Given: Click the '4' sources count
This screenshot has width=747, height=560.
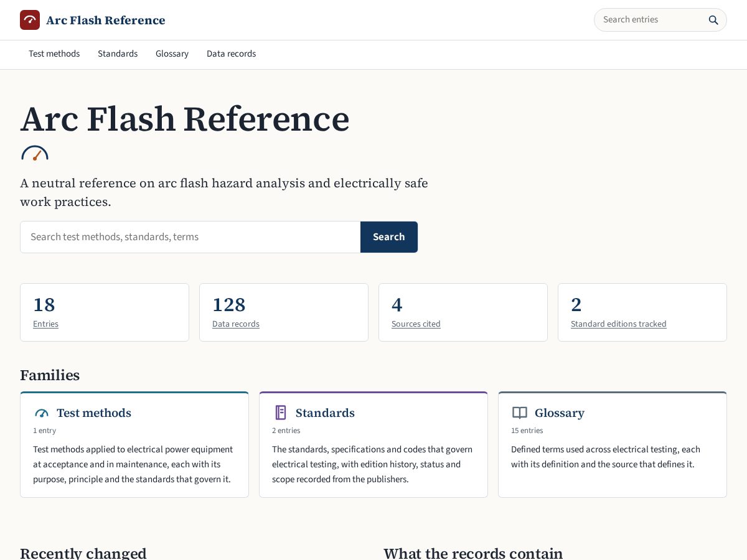Looking at the screenshot, I should (397, 305).
